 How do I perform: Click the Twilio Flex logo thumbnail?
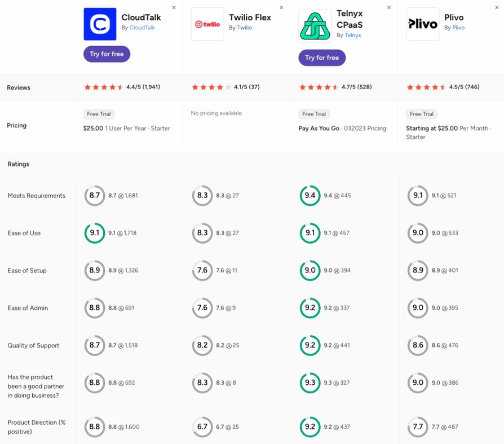207,24
